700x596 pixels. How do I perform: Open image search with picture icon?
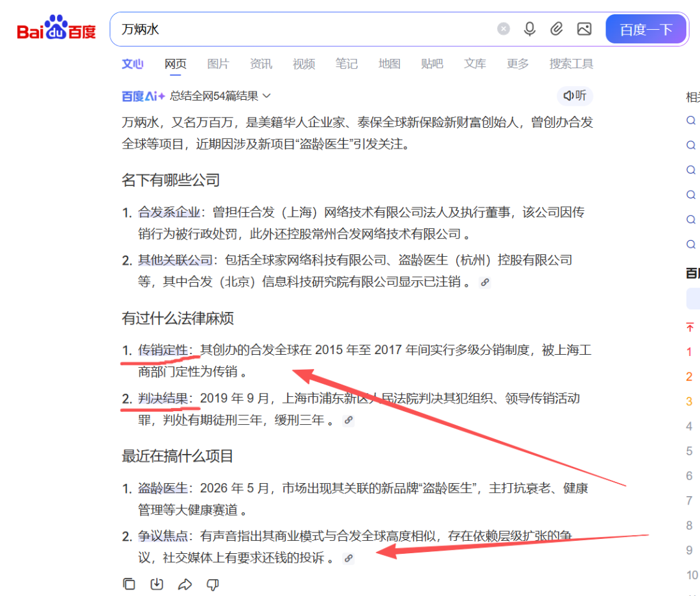coord(585,29)
